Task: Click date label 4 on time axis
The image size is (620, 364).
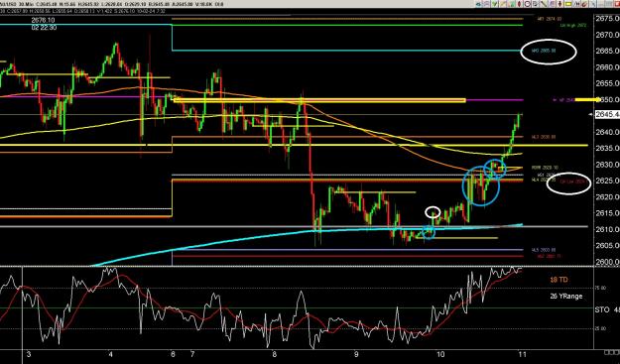Action: pos(111,354)
